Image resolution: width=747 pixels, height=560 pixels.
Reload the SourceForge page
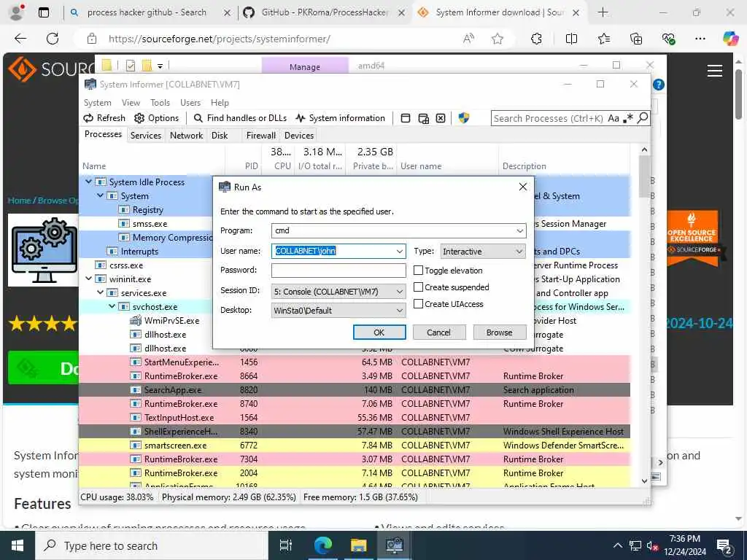pyautogui.click(x=53, y=39)
